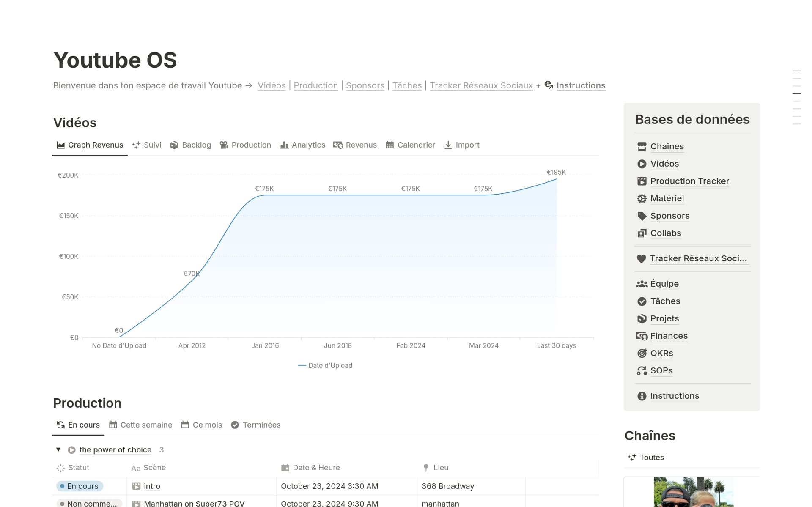Click the Vidéos play icon in sidebar
This screenshot has width=812, height=507.
(642, 164)
